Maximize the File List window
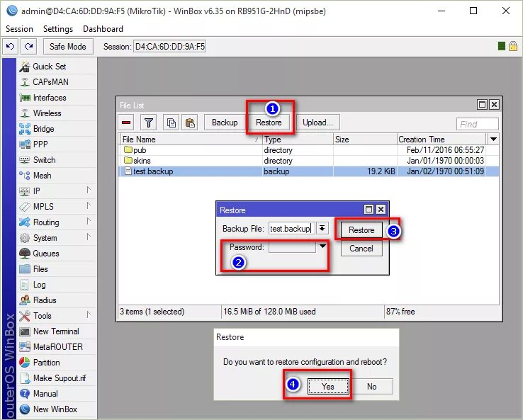The width and height of the screenshot is (523, 420). (x=482, y=105)
